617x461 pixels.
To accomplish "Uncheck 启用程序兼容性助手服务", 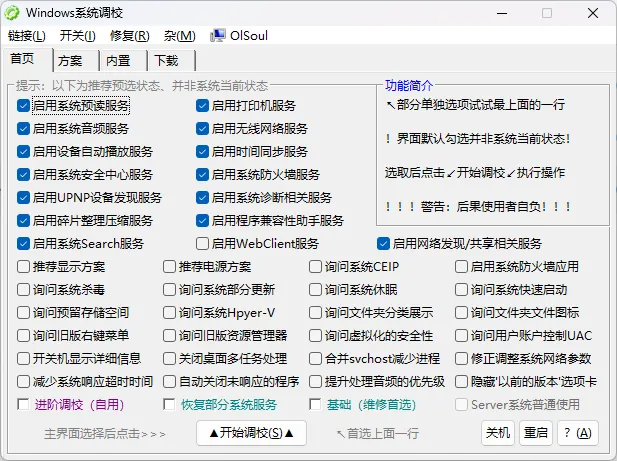I will pos(202,221).
